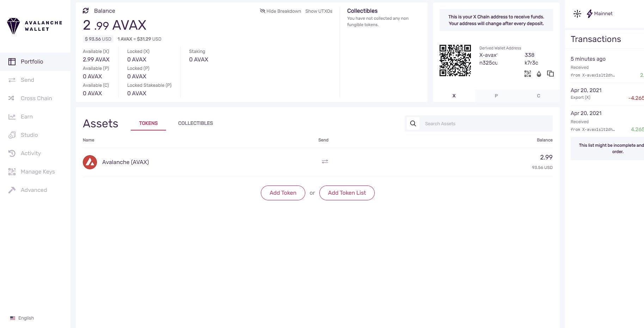Click the Staking 0 AVAX value
644x328 pixels.
click(x=199, y=60)
